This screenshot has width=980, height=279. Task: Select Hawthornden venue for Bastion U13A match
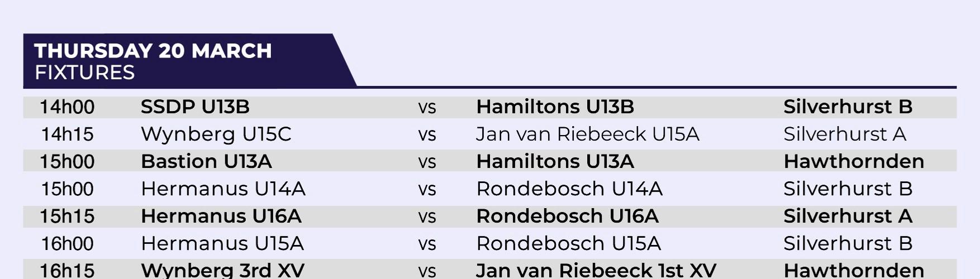[854, 161]
